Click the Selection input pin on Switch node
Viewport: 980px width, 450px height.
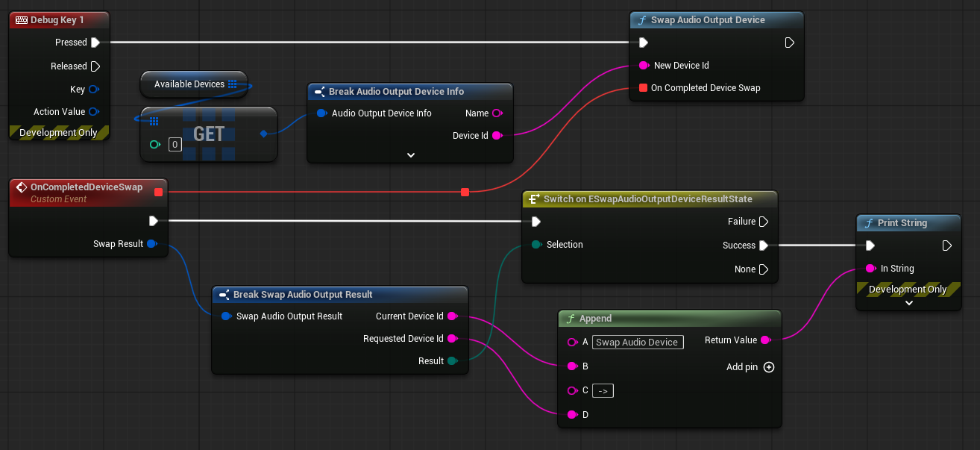536,245
